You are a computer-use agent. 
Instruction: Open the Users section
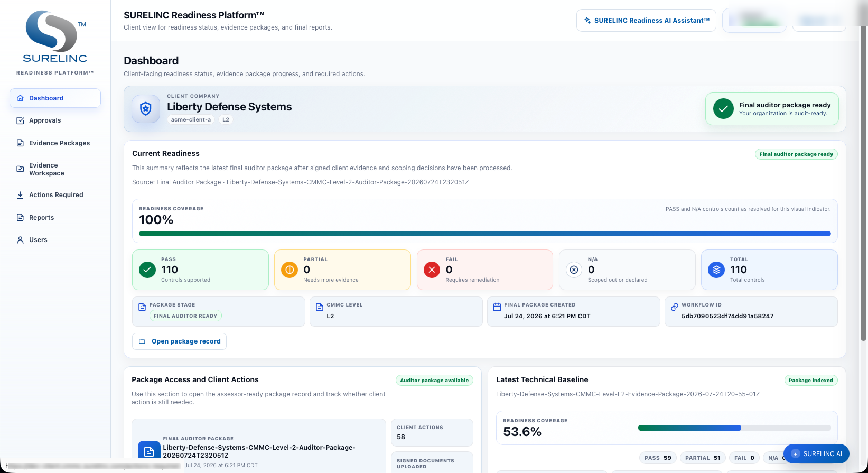[55, 240]
